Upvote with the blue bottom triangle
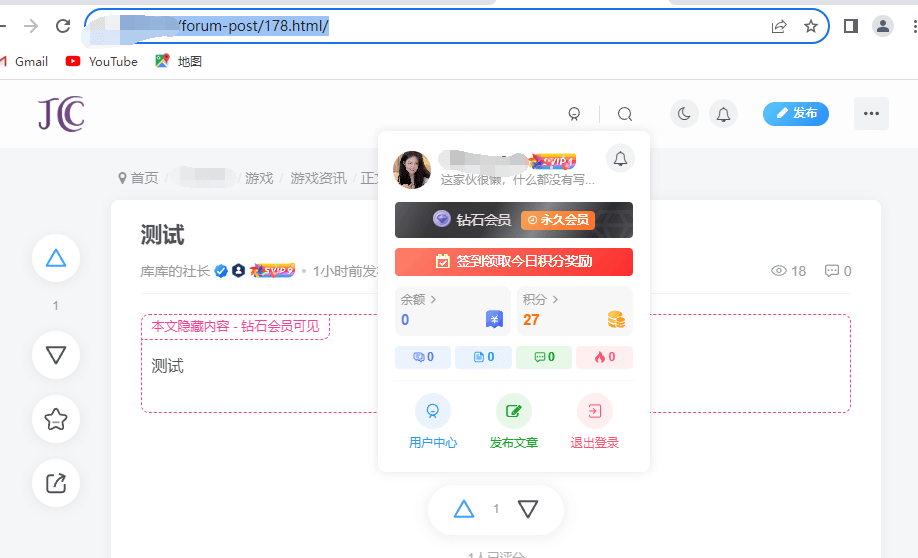This screenshot has width=918, height=558. click(x=464, y=509)
